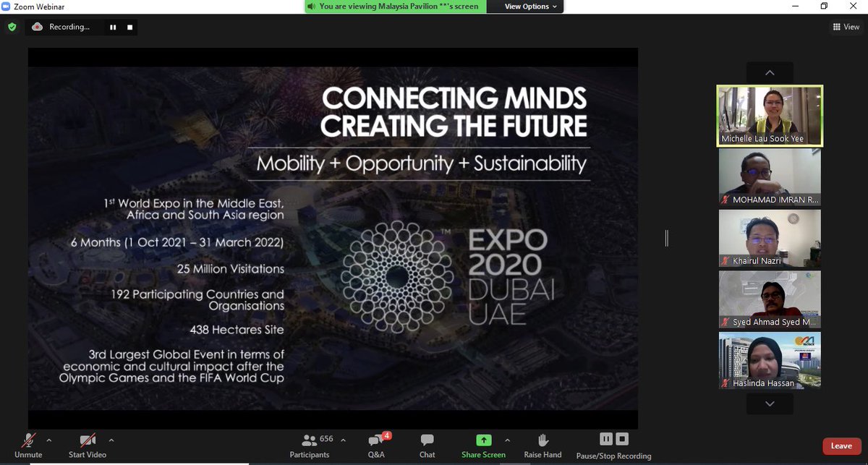The height and width of the screenshot is (465, 868).
Task: Select Khairul Nazri video tile
Action: [x=770, y=239]
